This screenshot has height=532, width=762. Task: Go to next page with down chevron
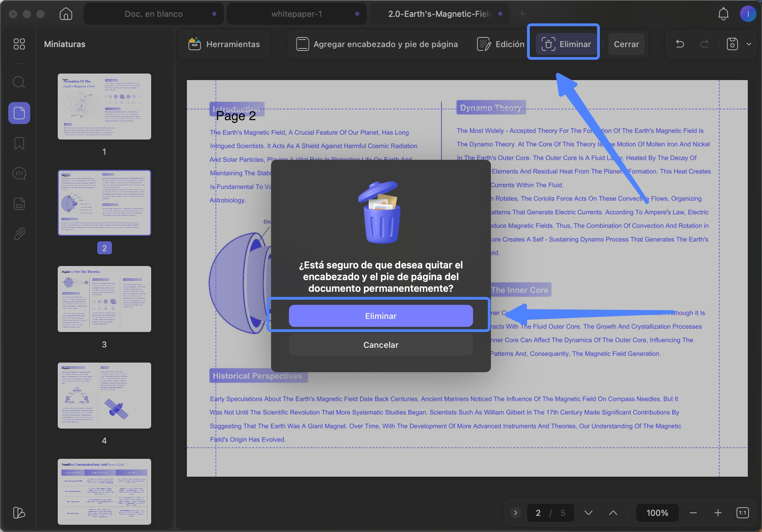point(589,513)
